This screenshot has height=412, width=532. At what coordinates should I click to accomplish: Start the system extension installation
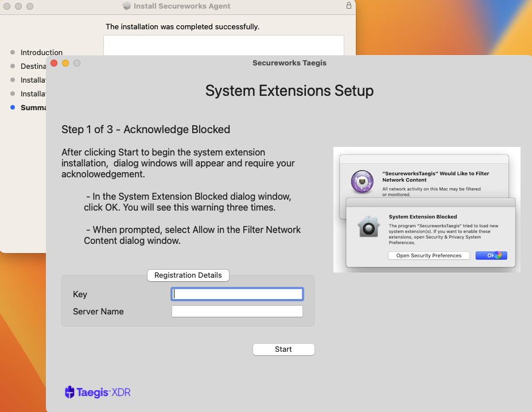pyautogui.click(x=284, y=349)
